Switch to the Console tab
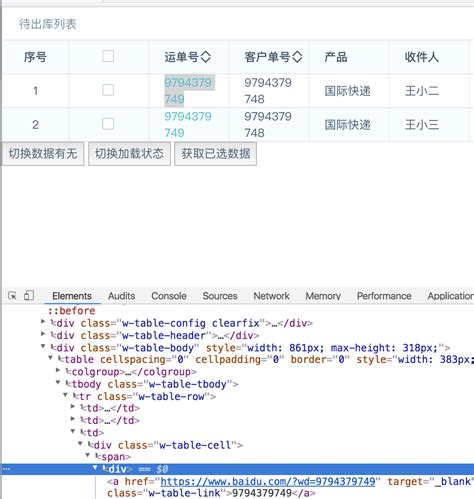Screen dimensions: 474x499 pos(169,296)
